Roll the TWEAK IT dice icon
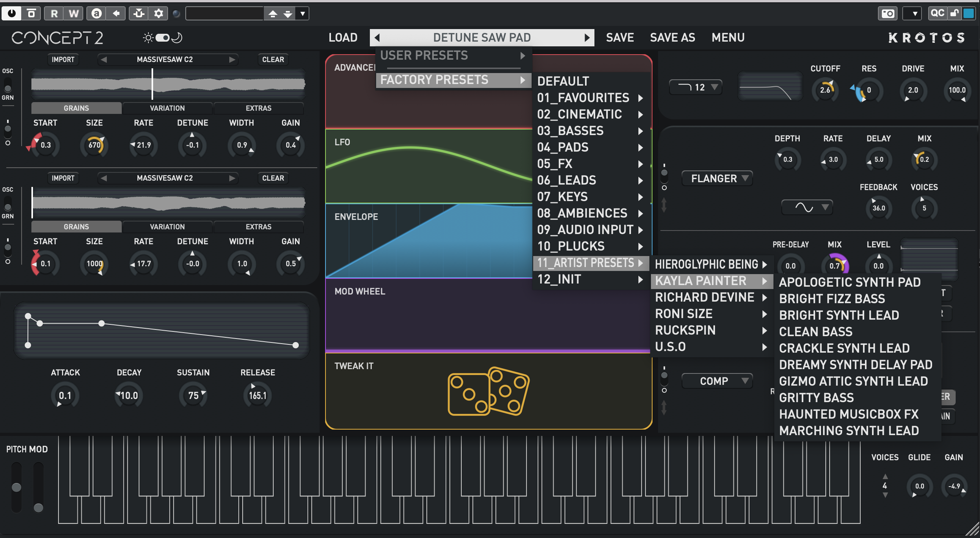The height and width of the screenshot is (538, 980). pos(488,391)
